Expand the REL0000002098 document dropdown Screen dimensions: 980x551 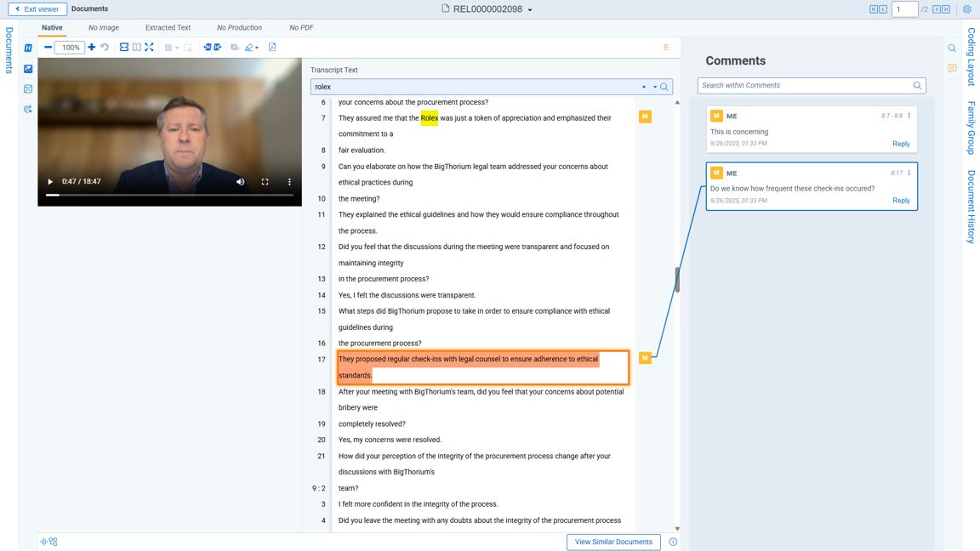tap(530, 10)
